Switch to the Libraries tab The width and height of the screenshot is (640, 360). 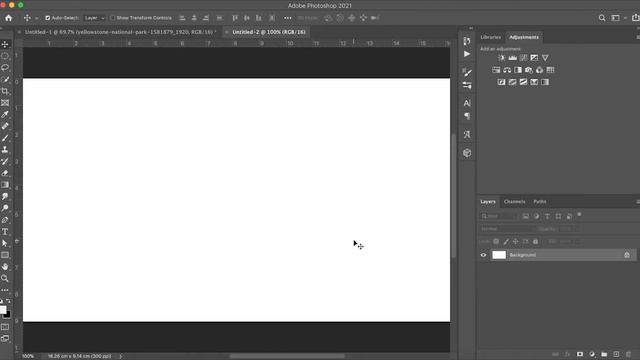491,37
